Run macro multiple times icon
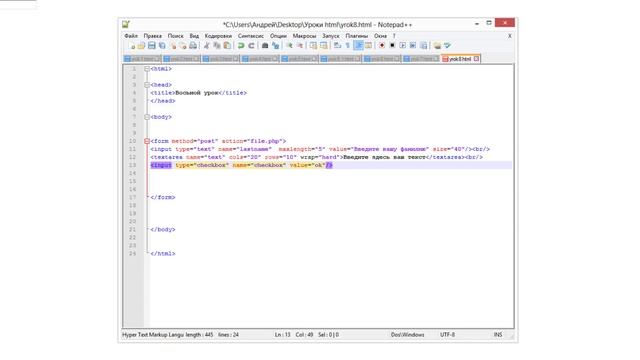Viewport: 640px width, 360px height. tap(413, 46)
